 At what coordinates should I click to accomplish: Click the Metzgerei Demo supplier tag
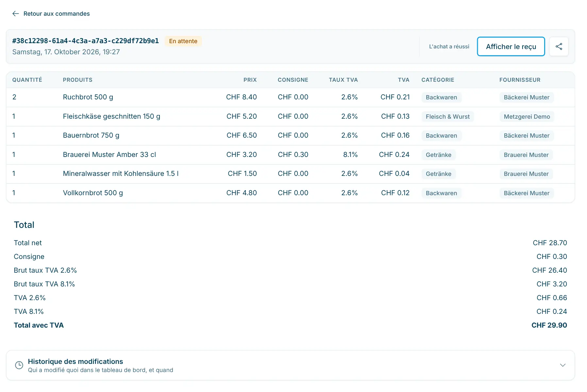527,117
